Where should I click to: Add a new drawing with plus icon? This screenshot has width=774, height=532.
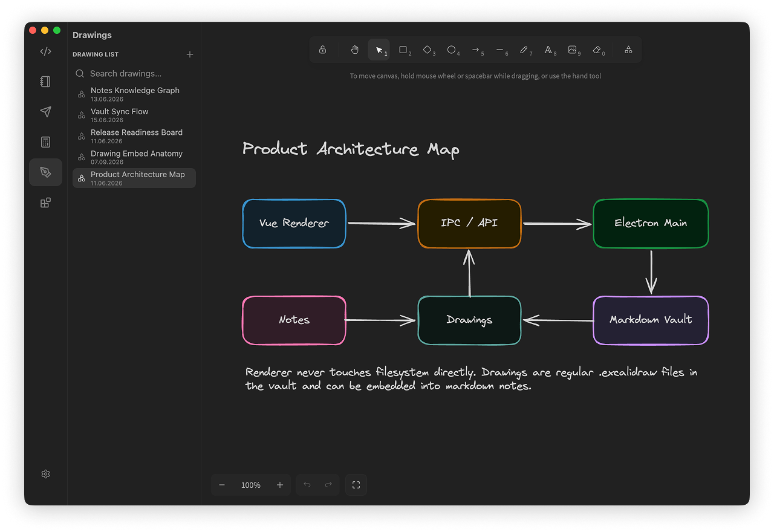pos(190,54)
